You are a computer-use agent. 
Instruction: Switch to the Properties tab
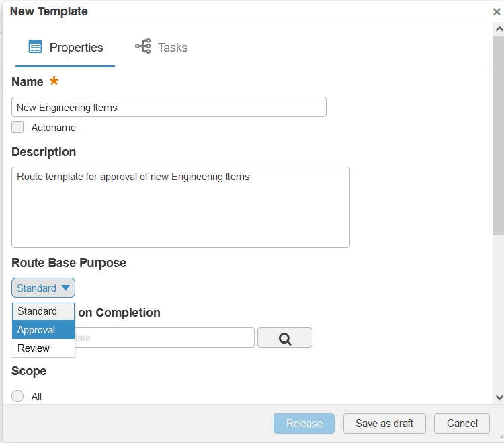coord(66,48)
